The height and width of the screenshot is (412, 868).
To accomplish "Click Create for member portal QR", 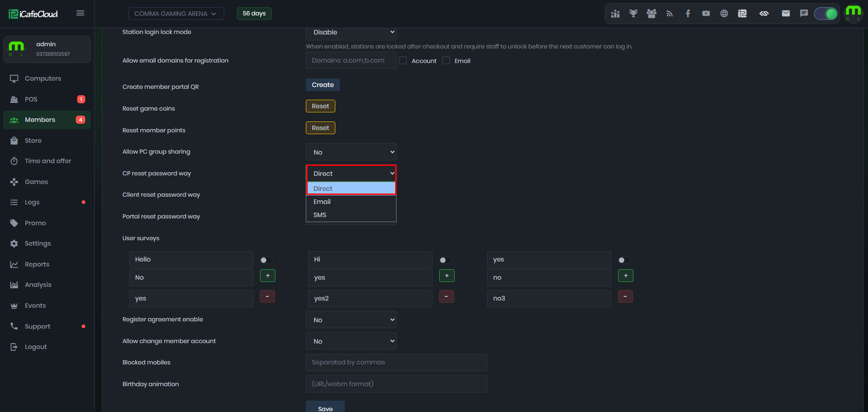I will coord(323,85).
